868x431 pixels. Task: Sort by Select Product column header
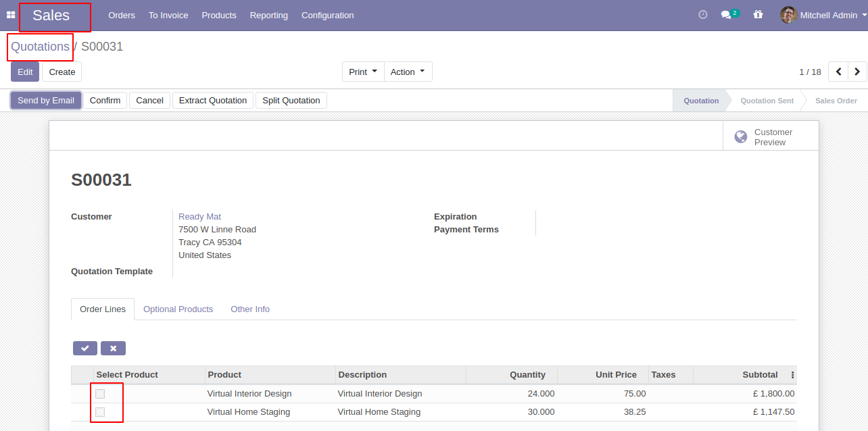click(149, 375)
